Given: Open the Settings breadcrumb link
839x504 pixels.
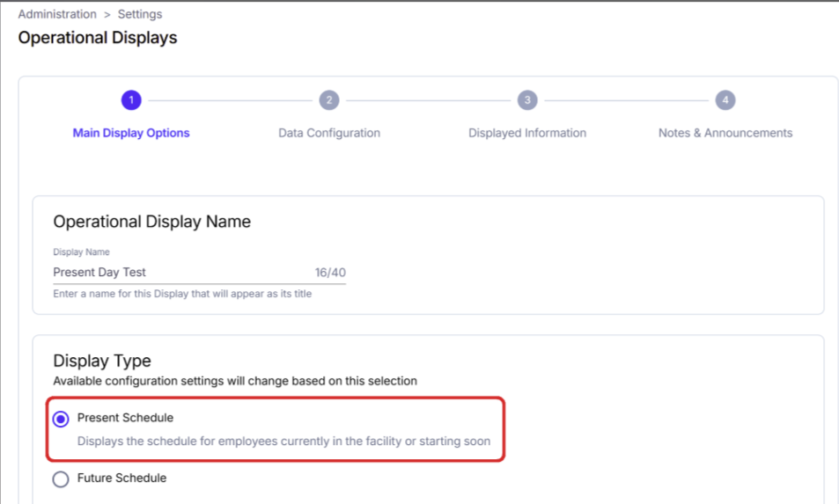Looking at the screenshot, I should click(140, 14).
